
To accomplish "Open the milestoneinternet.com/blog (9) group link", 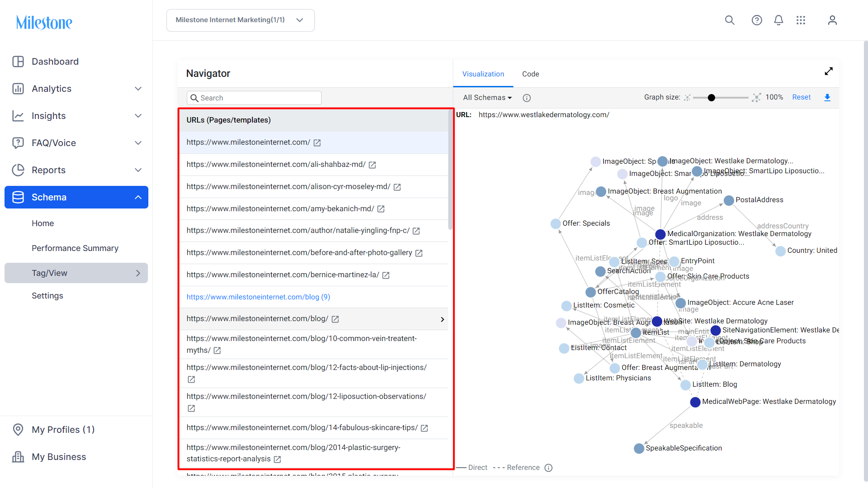I will [x=258, y=297].
